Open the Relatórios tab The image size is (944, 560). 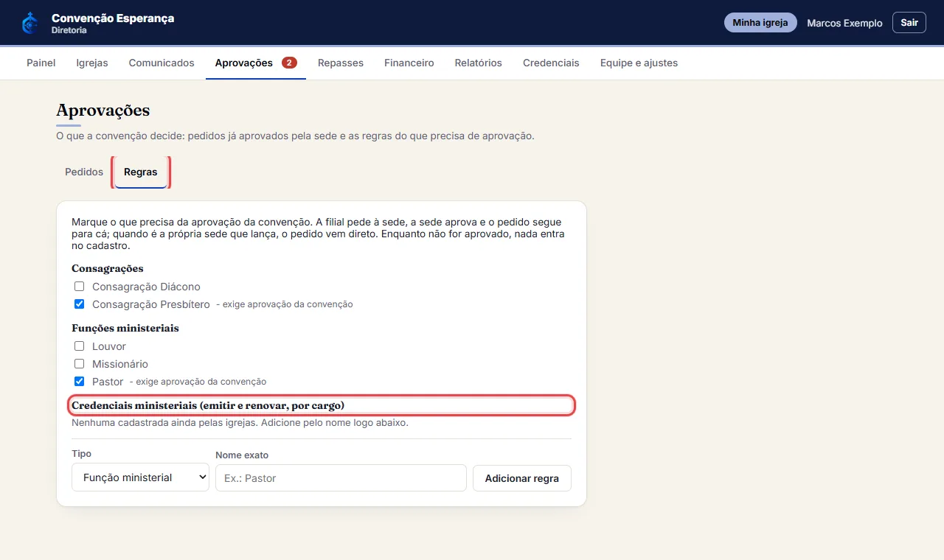point(479,63)
